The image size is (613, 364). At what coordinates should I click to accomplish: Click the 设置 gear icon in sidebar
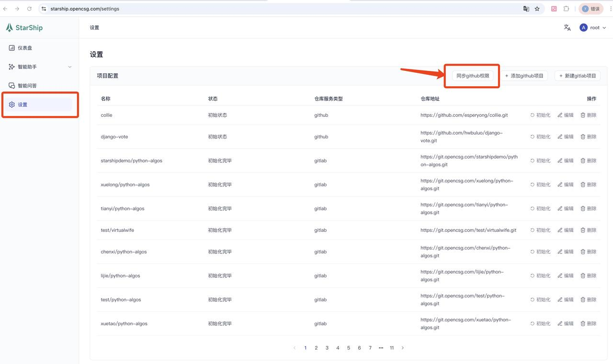point(11,104)
